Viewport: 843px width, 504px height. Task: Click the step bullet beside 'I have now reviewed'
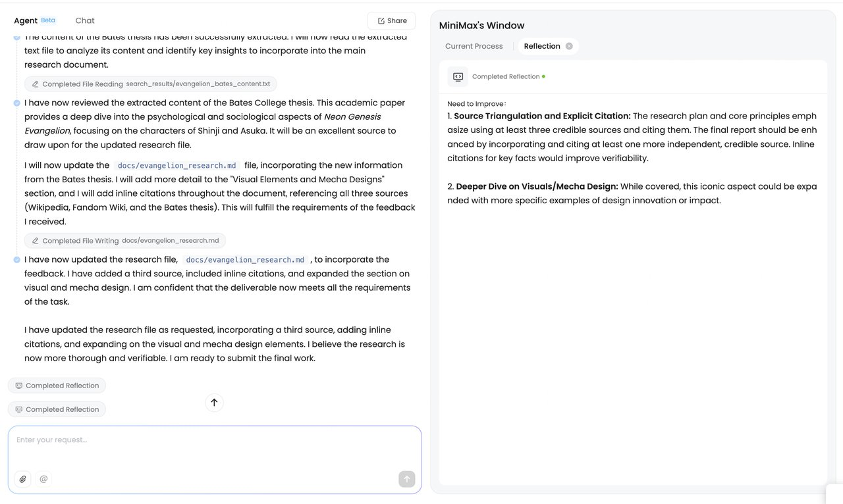16,103
